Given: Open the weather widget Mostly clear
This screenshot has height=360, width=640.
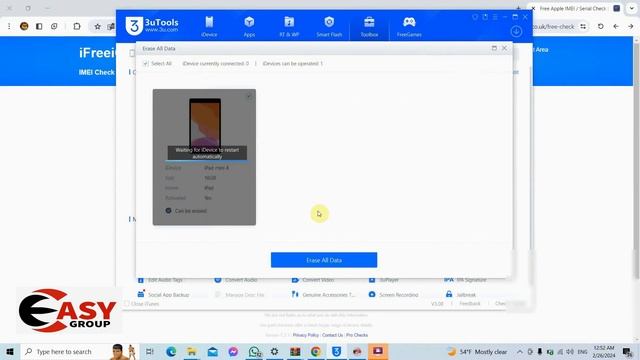Looking at the screenshot, I should 477,351.
